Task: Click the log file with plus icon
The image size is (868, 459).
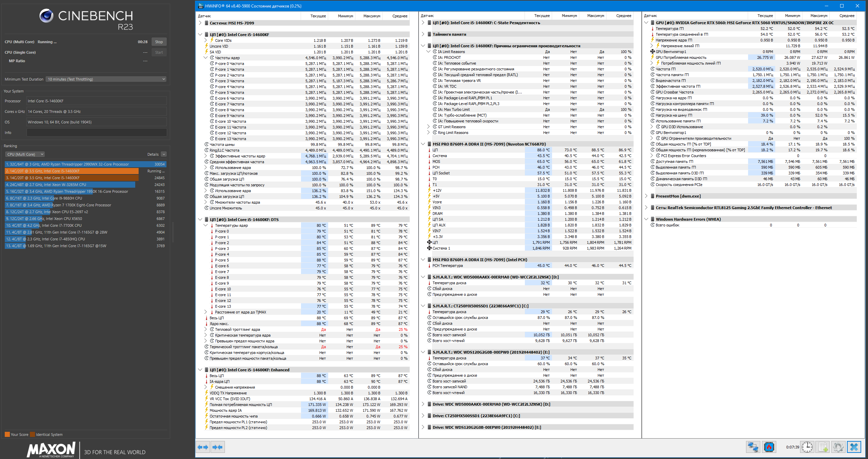Action: (823, 447)
